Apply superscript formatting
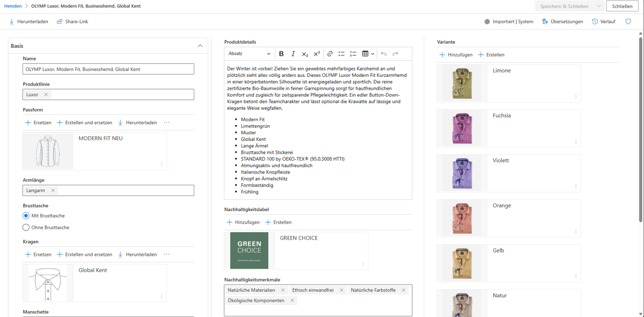Viewport: 644px width, 317px height. pos(317,54)
